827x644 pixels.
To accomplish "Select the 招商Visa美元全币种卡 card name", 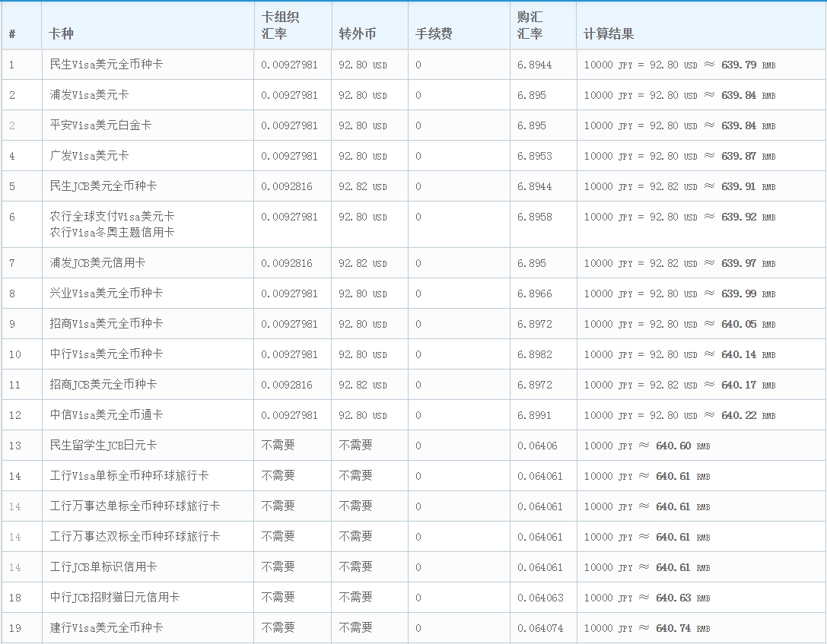I will (107, 324).
